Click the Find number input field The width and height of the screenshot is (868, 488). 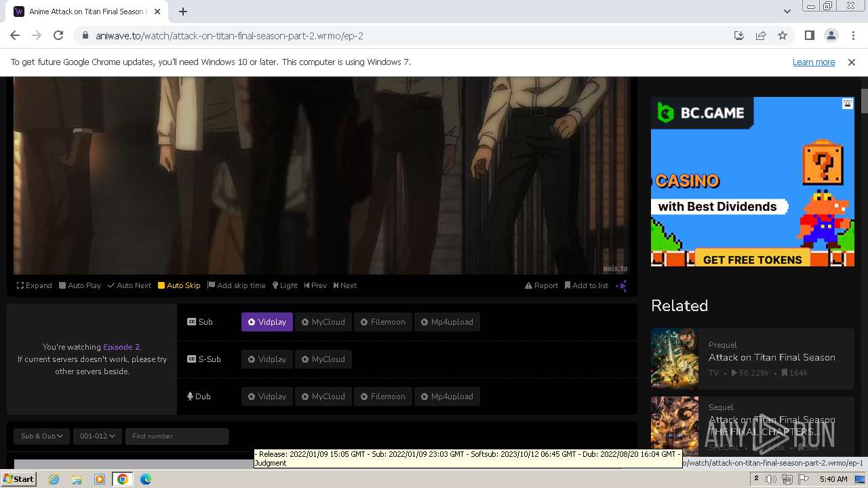click(177, 436)
